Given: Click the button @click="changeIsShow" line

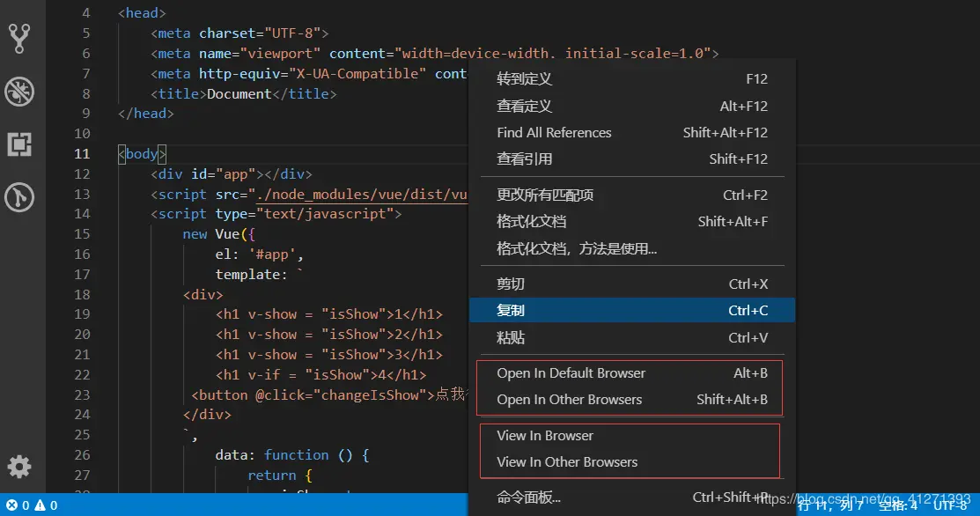Looking at the screenshot, I should [329, 394].
